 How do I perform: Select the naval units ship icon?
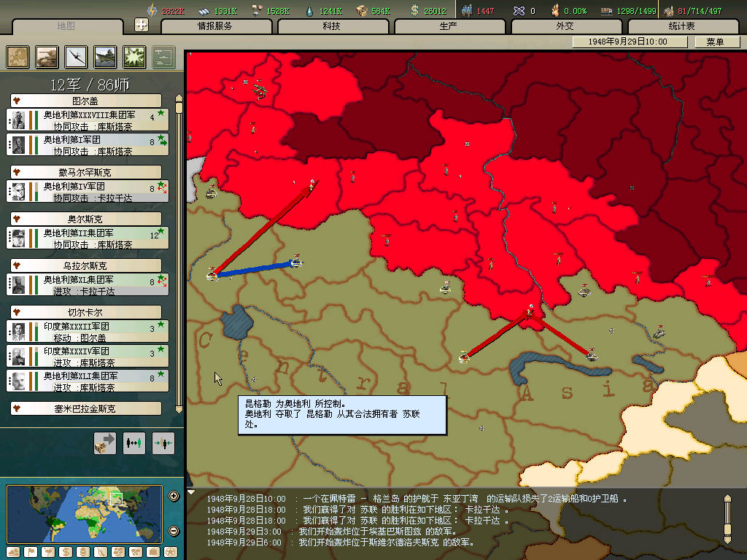105,57
